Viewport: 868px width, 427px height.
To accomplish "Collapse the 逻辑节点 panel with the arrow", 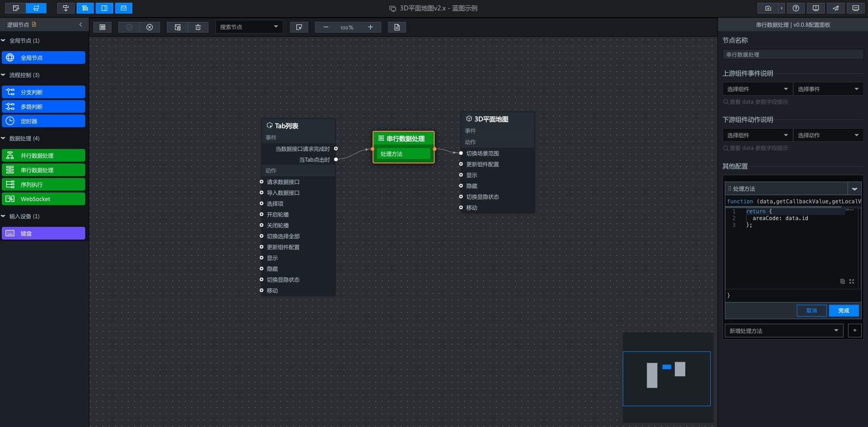I will click(x=81, y=24).
